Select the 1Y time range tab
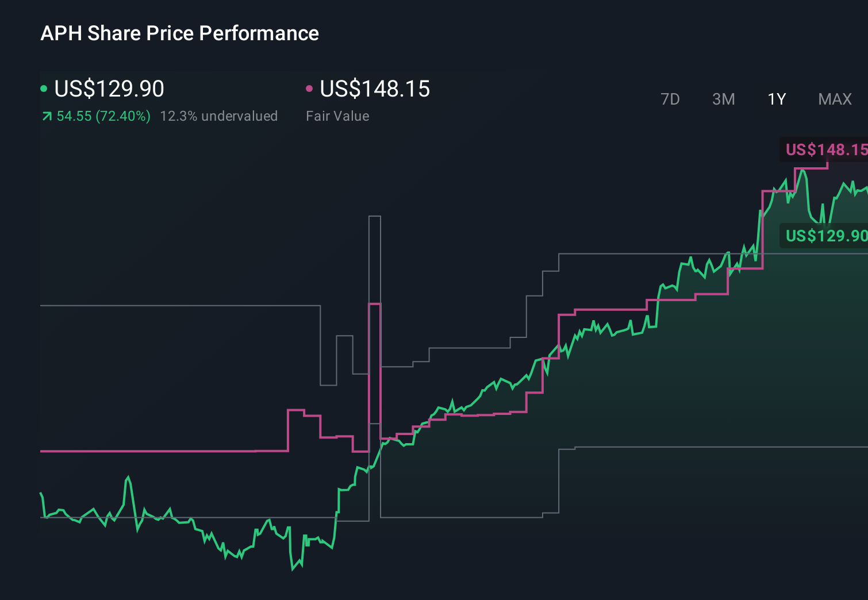 777,99
